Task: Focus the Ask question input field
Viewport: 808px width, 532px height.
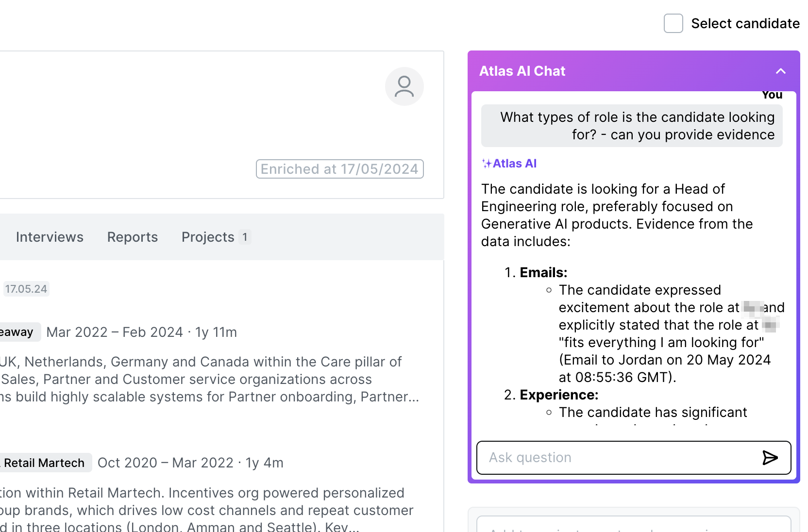Action: tap(617, 458)
